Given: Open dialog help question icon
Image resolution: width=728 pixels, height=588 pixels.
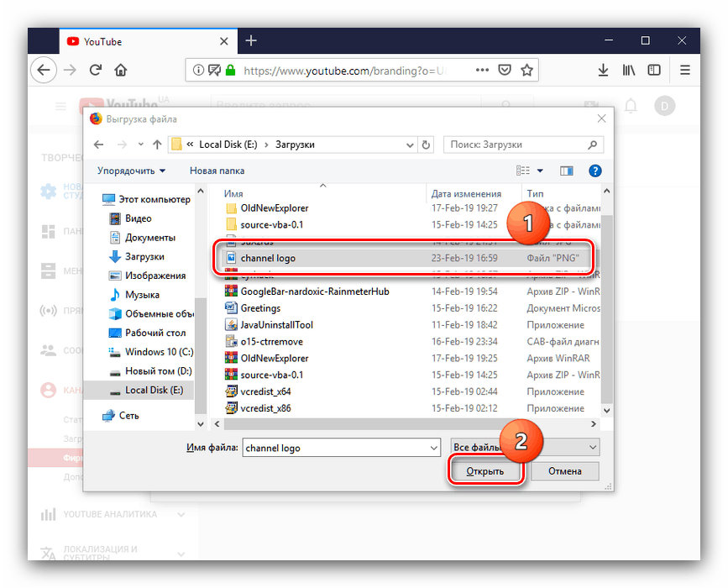Looking at the screenshot, I should 594,171.
